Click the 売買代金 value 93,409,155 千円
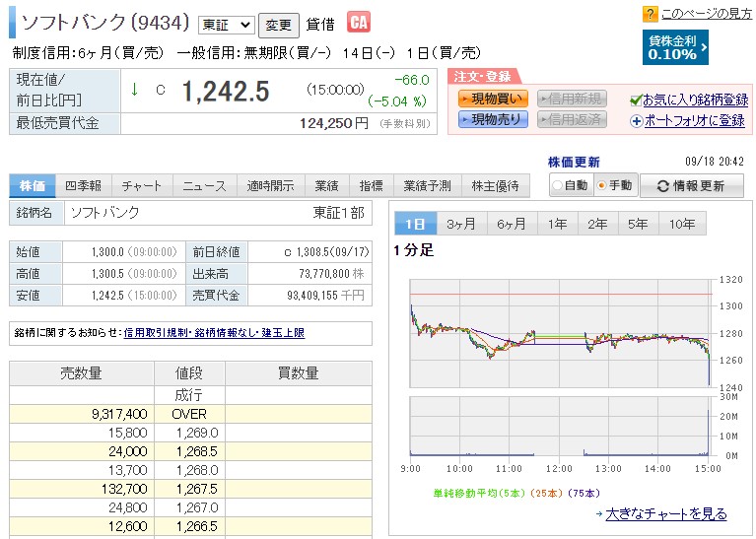The height and width of the screenshot is (539, 756). pos(325,295)
